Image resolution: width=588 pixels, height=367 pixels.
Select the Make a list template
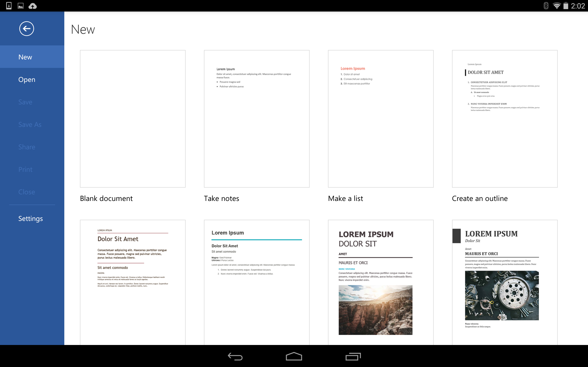(x=381, y=118)
